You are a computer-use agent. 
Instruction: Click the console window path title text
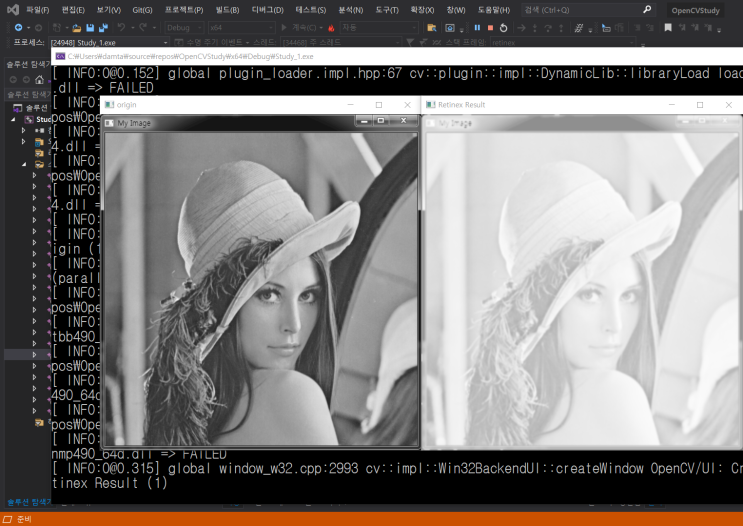click(x=190, y=56)
